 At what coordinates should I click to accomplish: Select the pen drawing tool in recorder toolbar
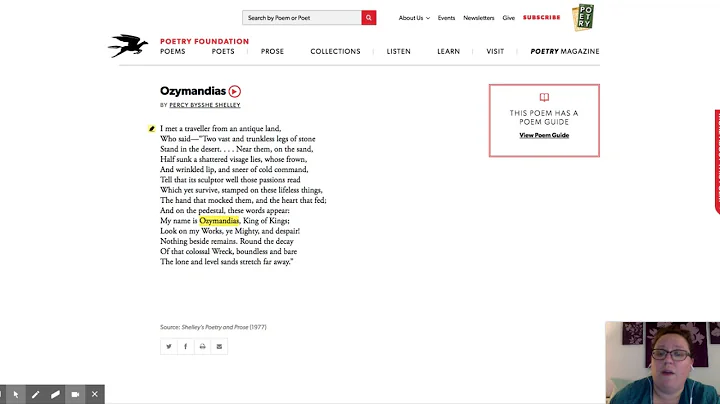(x=35, y=394)
